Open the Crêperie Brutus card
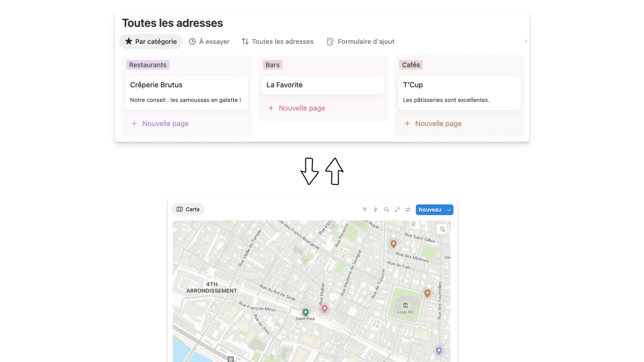This screenshot has height=362, width=644. (x=186, y=93)
